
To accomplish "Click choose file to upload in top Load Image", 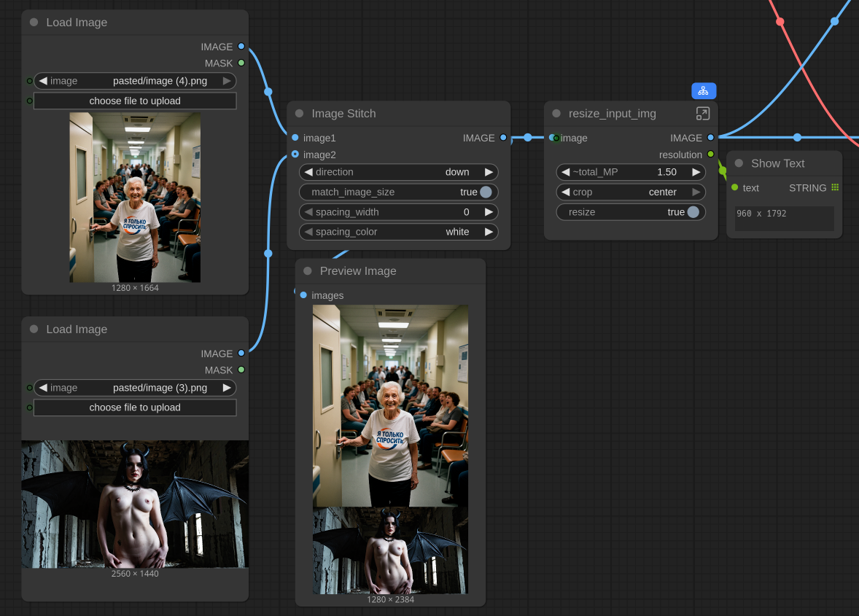I will click(135, 101).
